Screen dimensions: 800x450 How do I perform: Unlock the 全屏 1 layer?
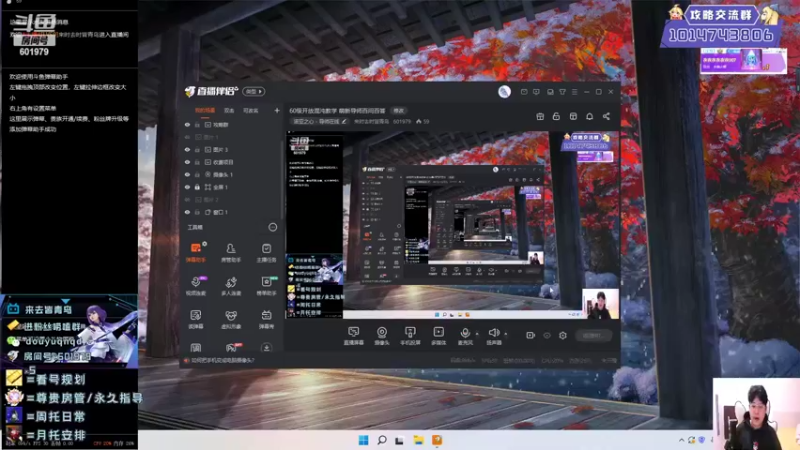197,187
